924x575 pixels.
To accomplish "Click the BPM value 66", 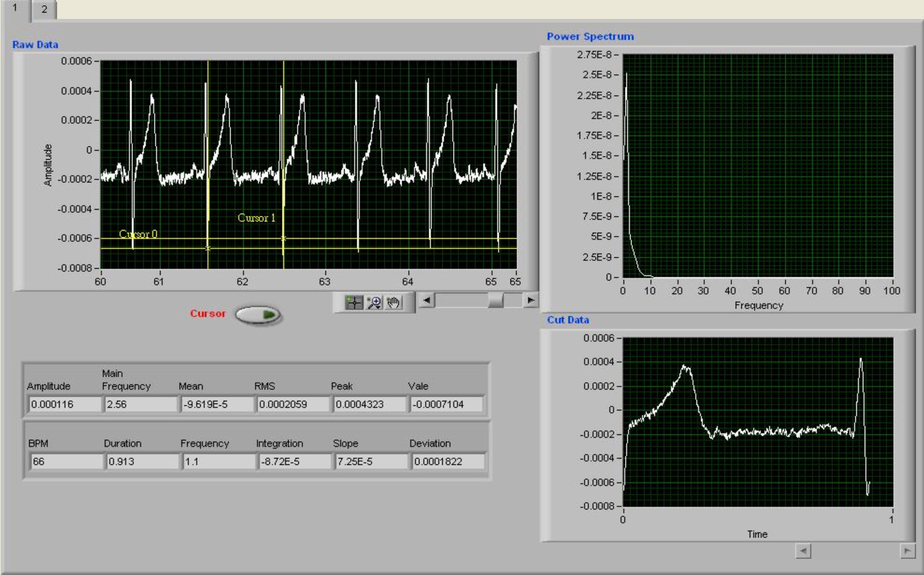I will coord(67,462).
